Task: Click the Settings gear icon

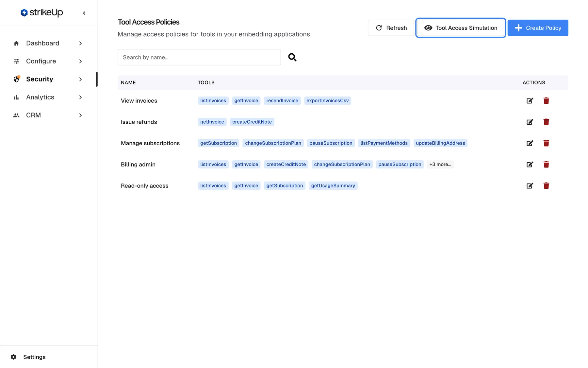Action: point(13,357)
